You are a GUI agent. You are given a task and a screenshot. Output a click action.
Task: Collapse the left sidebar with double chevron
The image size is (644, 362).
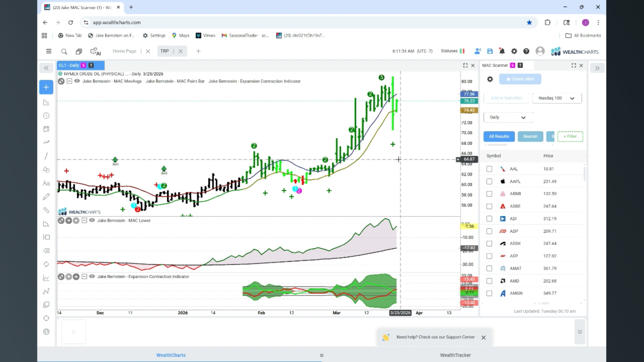click(46, 68)
